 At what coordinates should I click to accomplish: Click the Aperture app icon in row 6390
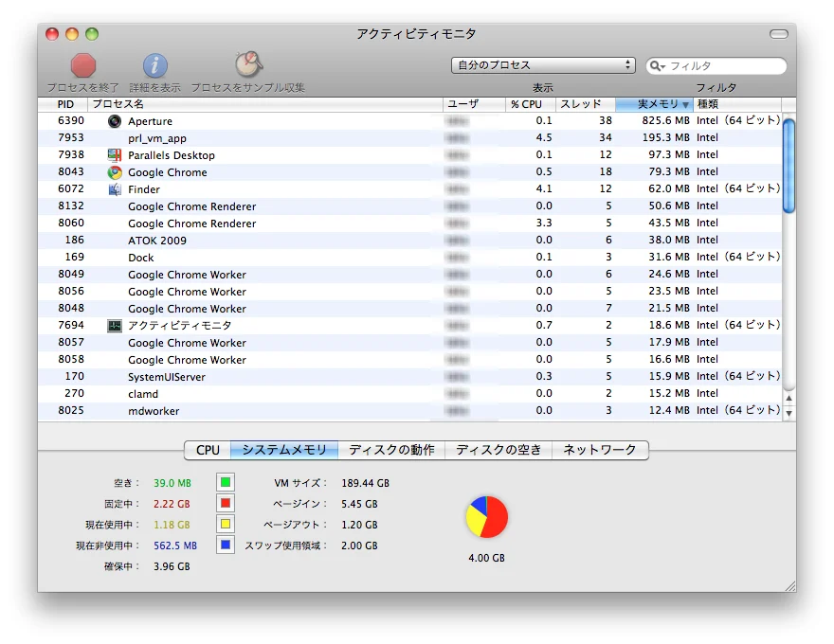point(115,121)
